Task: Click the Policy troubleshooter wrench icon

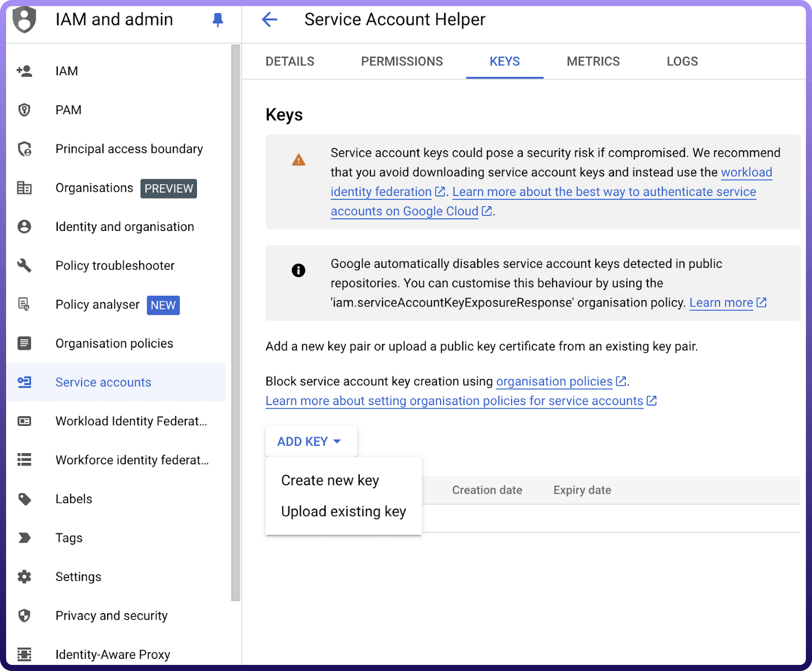Action: (x=24, y=265)
